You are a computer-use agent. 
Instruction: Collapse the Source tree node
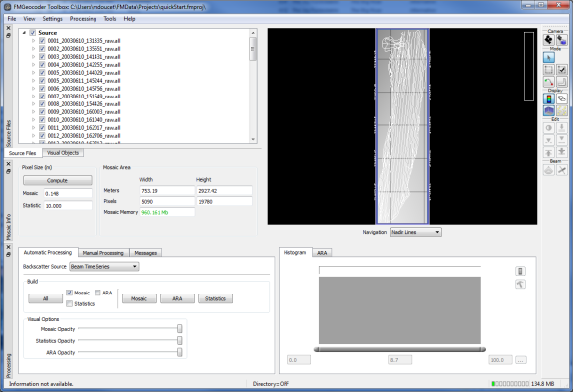point(24,33)
